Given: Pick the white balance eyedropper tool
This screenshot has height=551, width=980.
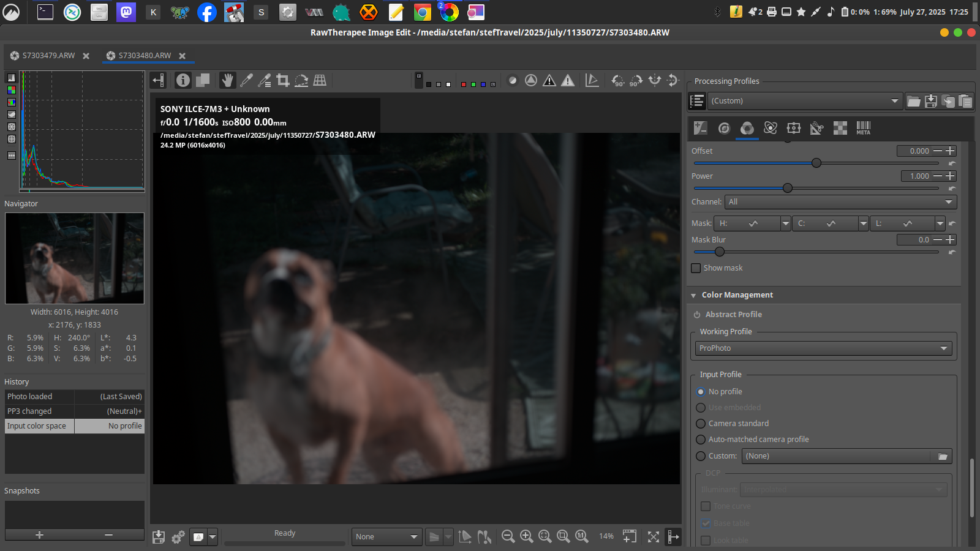Looking at the screenshot, I should pyautogui.click(x=246, y=80).
